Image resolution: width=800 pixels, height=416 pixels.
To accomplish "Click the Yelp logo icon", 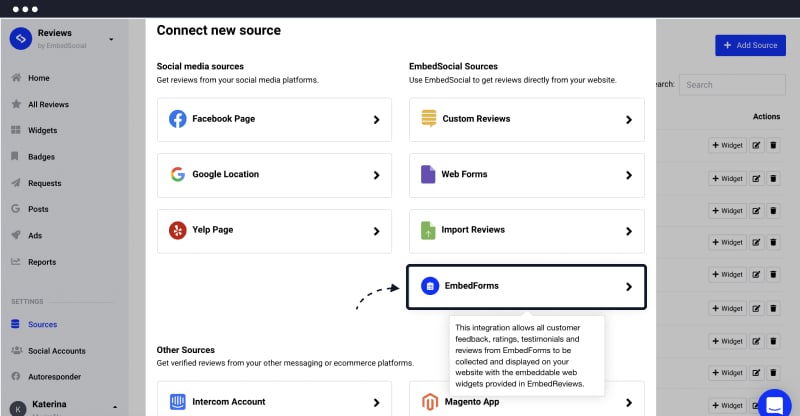I will 178,231.
